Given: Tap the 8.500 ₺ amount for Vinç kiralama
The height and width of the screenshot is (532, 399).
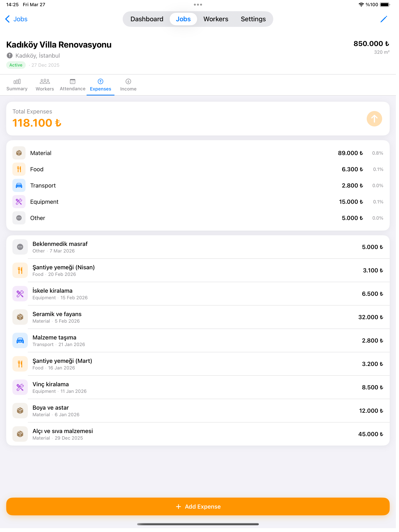Looking at the screenshot, I should pyautogui.click(x=372, y=387).
